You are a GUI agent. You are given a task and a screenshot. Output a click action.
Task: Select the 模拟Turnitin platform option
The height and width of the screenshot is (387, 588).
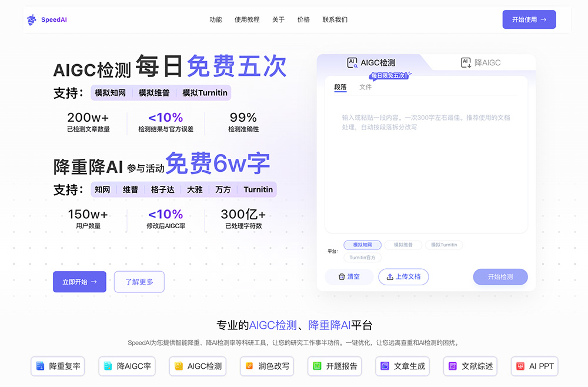pos(444,245)
